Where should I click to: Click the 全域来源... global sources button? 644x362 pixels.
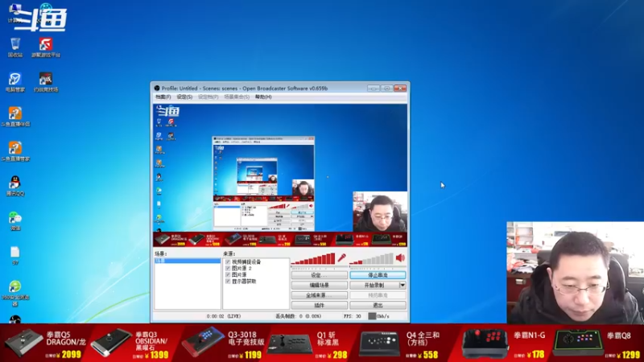point(319,295)
